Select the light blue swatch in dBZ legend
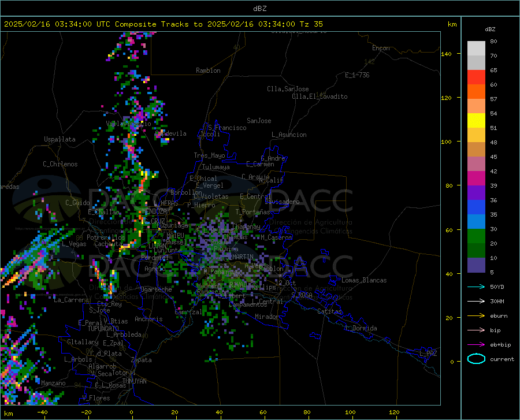 tap(476, 221)
